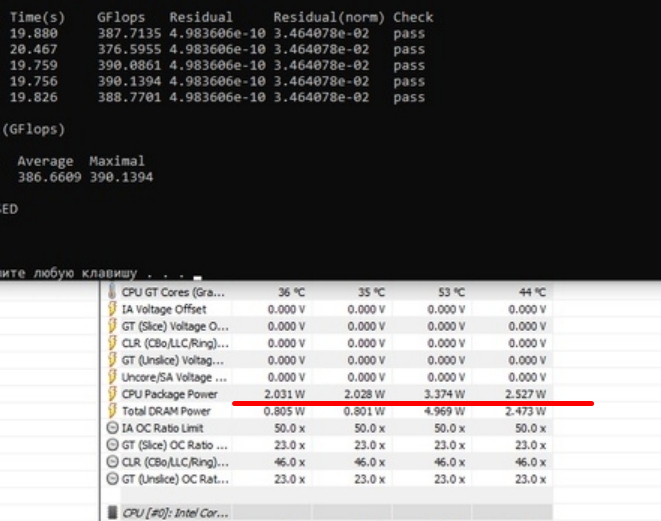Select the 'GT (Slice) OC Ratio ...' sensor label
Screen dimensions: 661x521
(x=175, y=445)
